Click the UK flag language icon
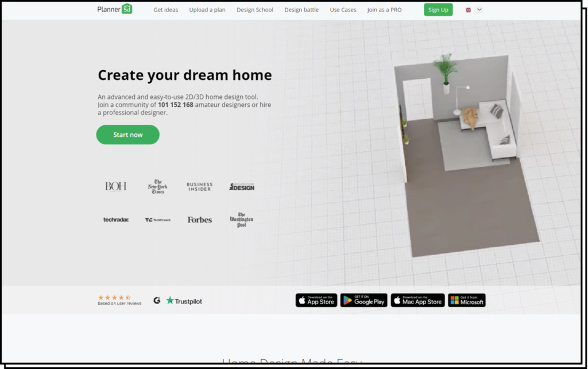The width and height of the screenshot is (588, 369). tap(468, 10)
